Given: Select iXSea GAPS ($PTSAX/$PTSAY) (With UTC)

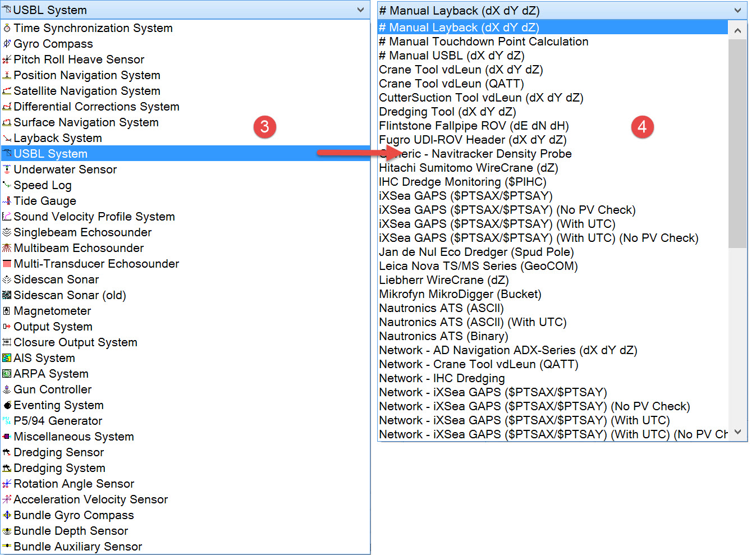Looking at the screenshot, I should [553, 224].
